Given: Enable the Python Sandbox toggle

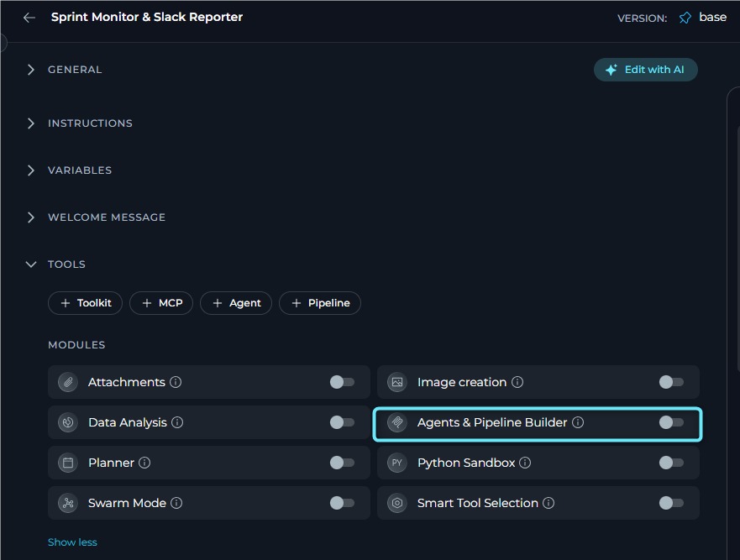Looking at the screenshot, I should click(672, 463).
